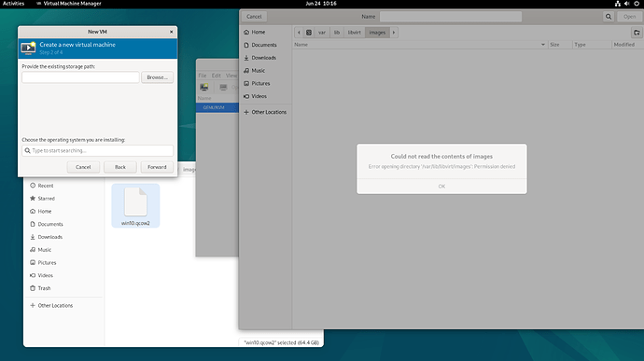Open Other Locations in the Files window sidebar
This screenshot has width=644, height=361.
pos(63,306)
